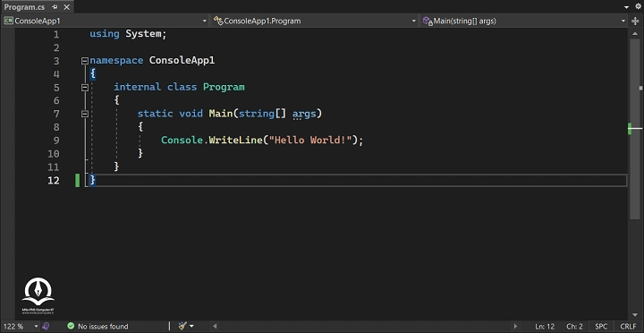Open the active documents list arrow

coord(626,7)
